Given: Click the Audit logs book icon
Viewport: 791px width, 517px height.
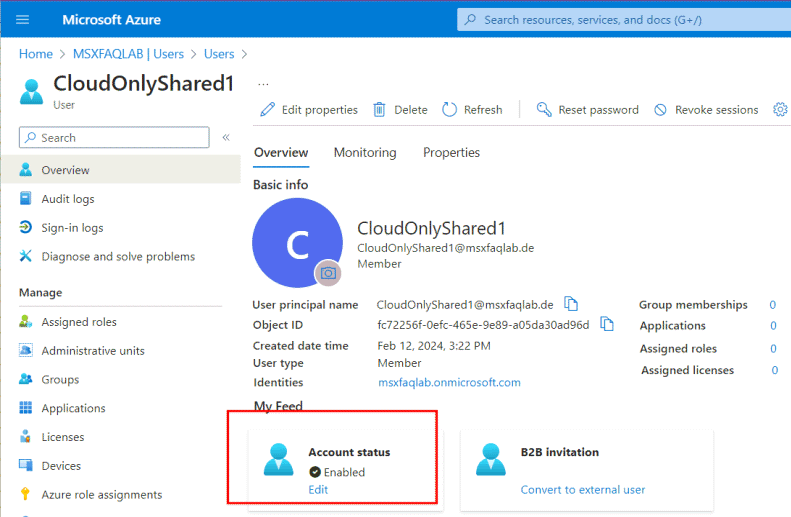Looking at the screenshot, I should [x=26, y=198].
